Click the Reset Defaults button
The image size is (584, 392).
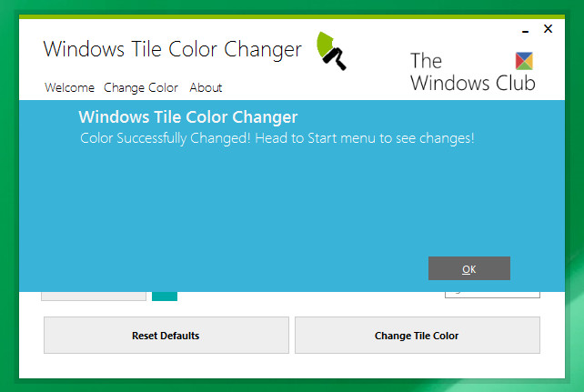166,335
